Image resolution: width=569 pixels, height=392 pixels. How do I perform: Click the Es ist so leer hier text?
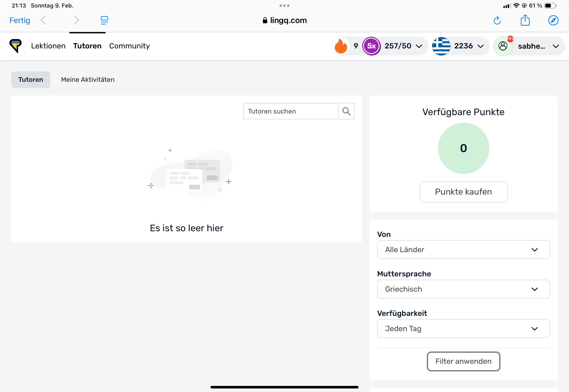coord(186,228)
